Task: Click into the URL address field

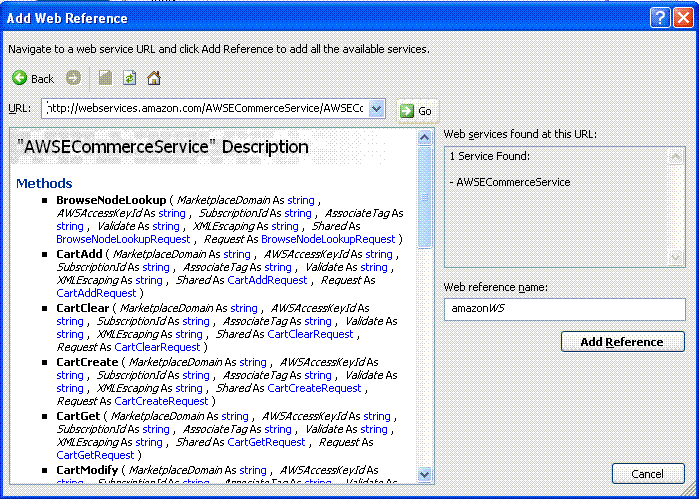Action: (206, 108)
